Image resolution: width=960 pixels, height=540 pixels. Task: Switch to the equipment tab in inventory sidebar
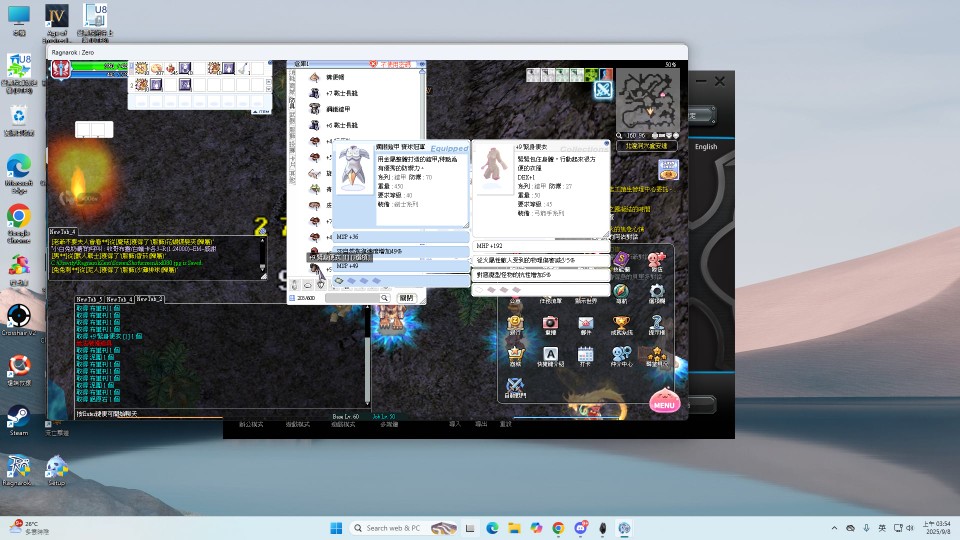click(x=293, y=105)
